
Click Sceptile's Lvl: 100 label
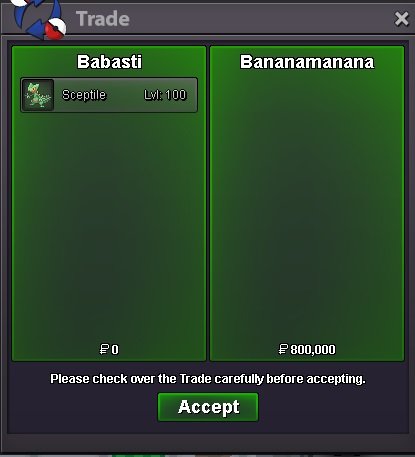(x=165, y=95)
